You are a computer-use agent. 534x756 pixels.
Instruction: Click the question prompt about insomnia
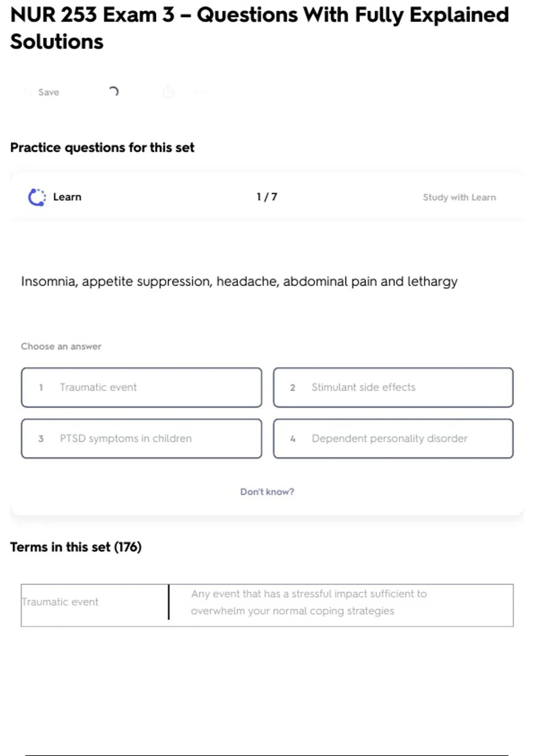[239, 281]
